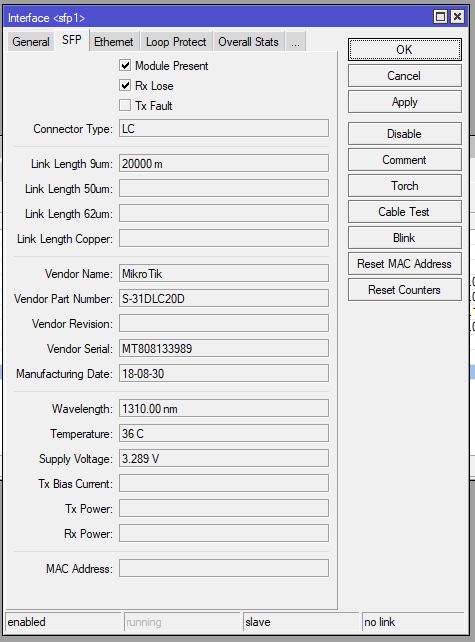Select the Supply Voltage field 3.289 V

(x=224, y=459)
